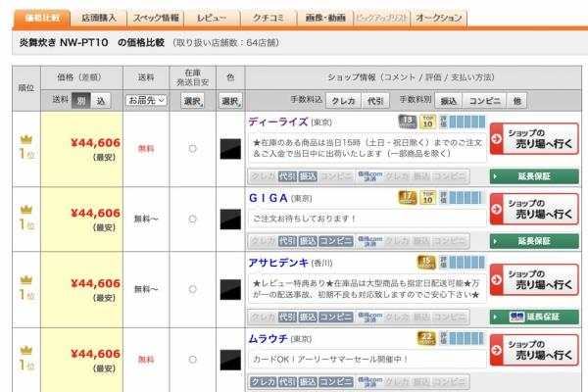588x392 pixels.
Task: Open the ムラウチ shop link
Action: tap(268, 339)
